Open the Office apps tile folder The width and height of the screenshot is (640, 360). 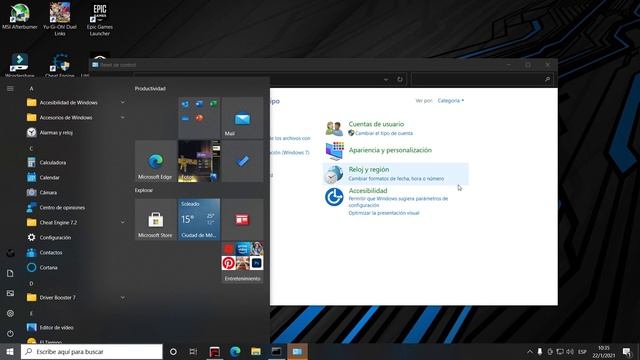pyautogui.click(x=199, y=118)
